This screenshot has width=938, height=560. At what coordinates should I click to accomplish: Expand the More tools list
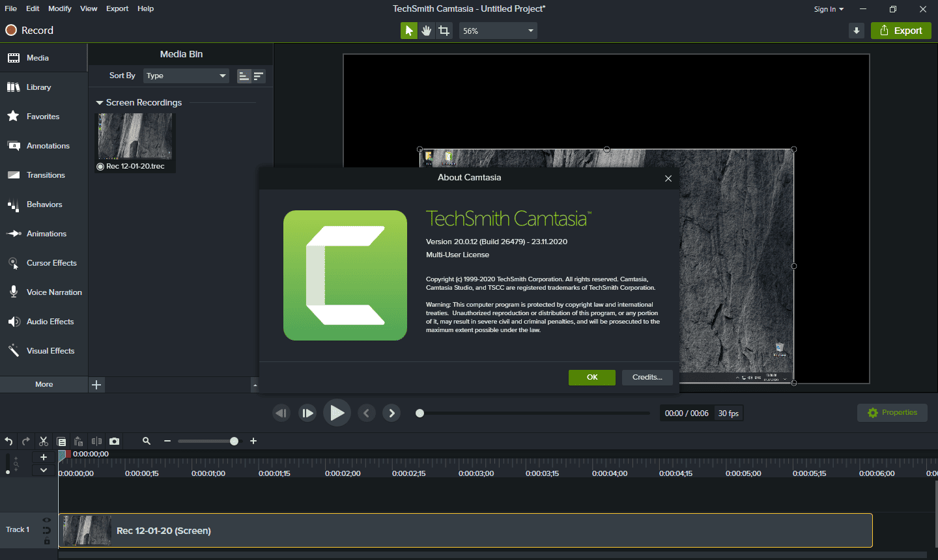(x=44, y=384)
